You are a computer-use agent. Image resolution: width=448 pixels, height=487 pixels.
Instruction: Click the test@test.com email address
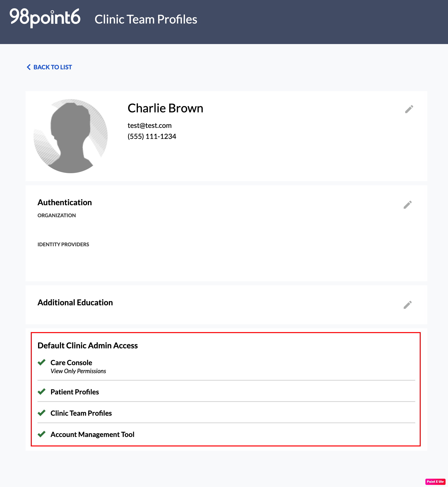[x=150, y=125]
